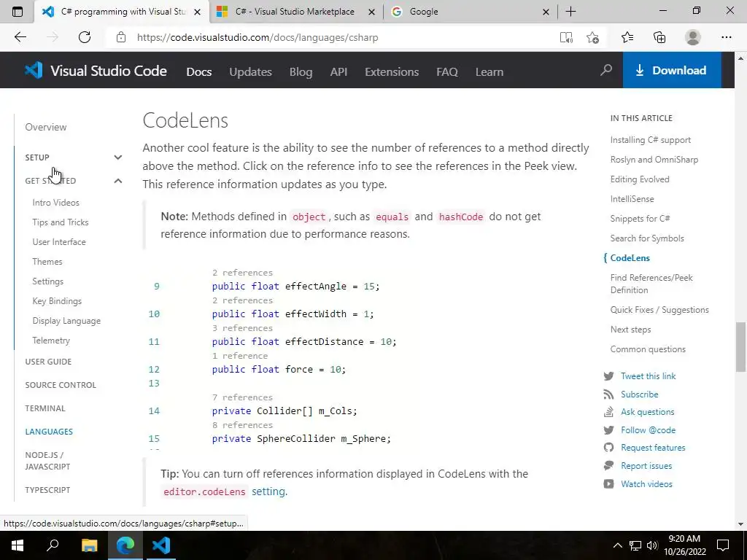Open the immersive reader icon
The width and height of the screenshot is (747, 560).
pyautogui.click(x=566, y=37)
